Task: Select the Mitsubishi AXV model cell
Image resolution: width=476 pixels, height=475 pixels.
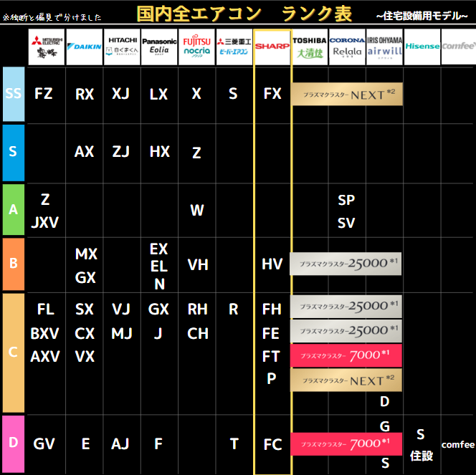Action: tap(45, 357)
